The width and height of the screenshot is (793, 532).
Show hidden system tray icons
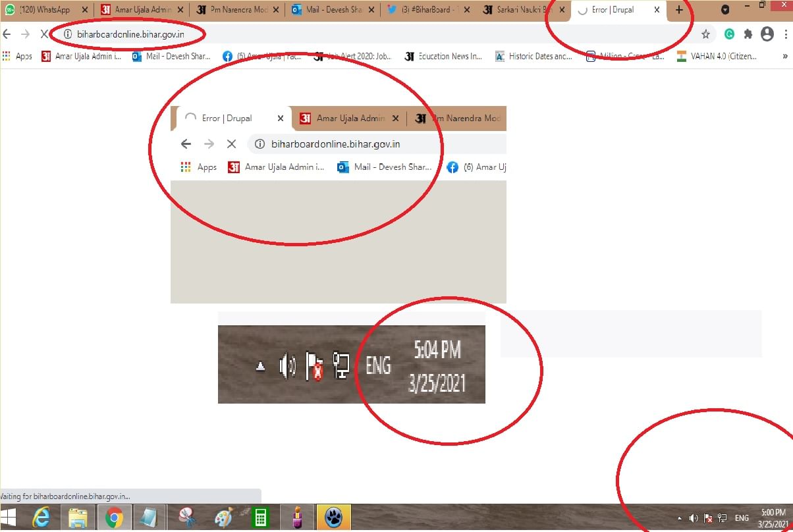[x=680, y=518]
